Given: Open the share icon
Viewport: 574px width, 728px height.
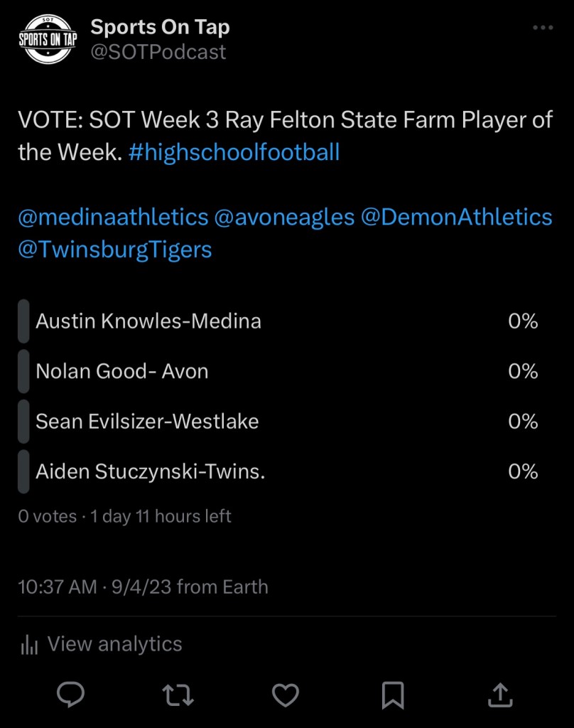Looking at the screenshot, I should pyautogui.click(x=500, y=694).
